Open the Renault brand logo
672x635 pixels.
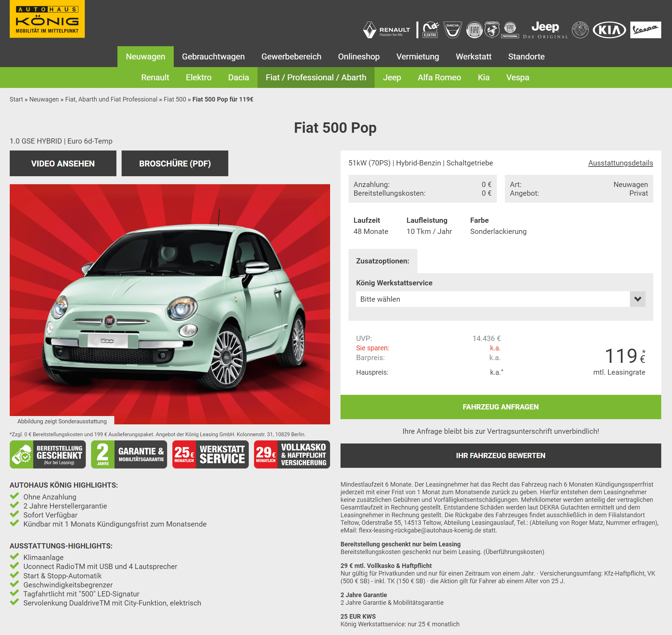click(386, 30)
